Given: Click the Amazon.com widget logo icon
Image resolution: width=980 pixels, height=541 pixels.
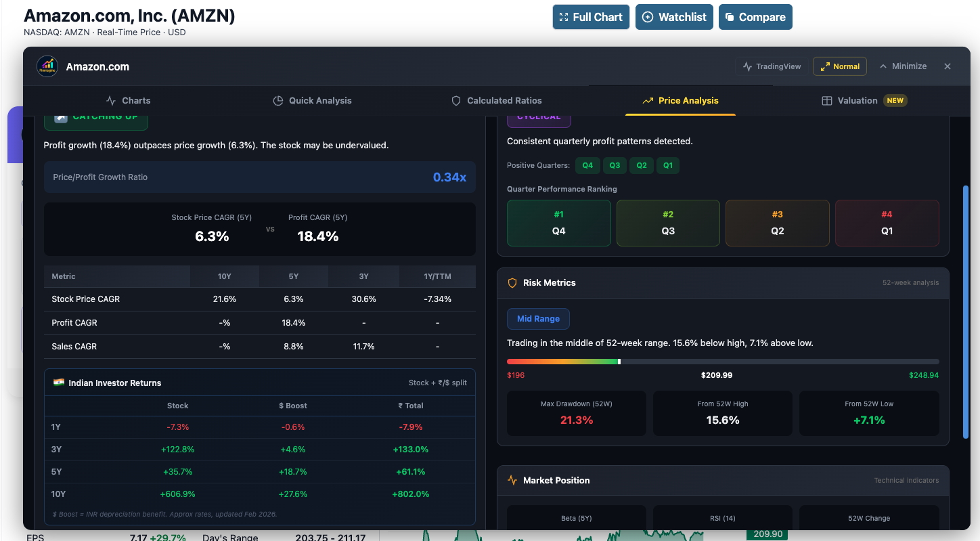Looking at the screenshot, I should coord(47,66).
